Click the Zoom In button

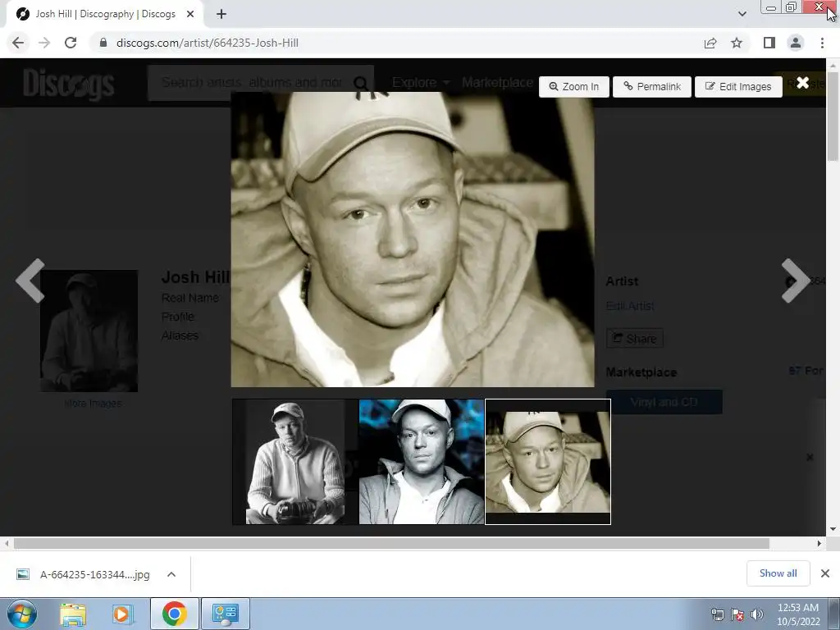coord(573,87)
